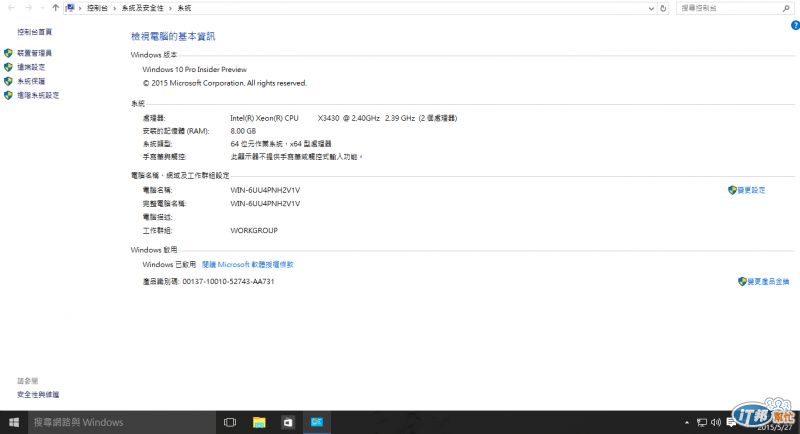Click shield icon beside Advanced system settings

click(x=8, y=95)
